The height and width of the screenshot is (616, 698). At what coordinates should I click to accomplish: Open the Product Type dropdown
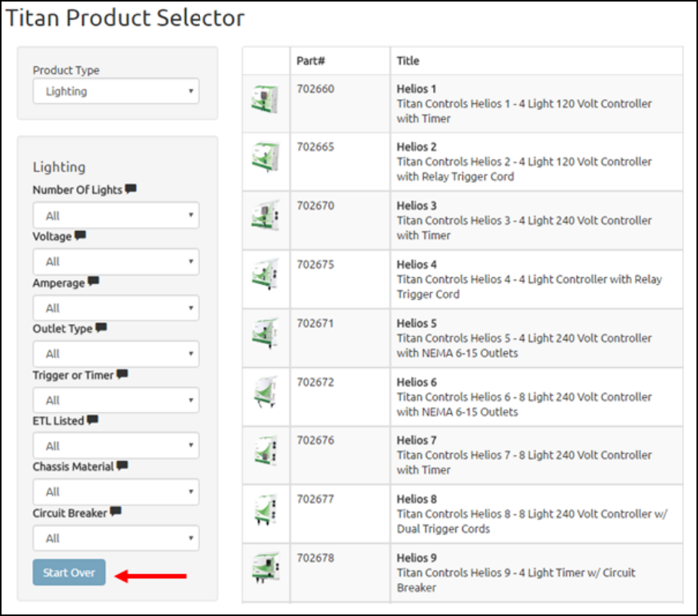116,91
